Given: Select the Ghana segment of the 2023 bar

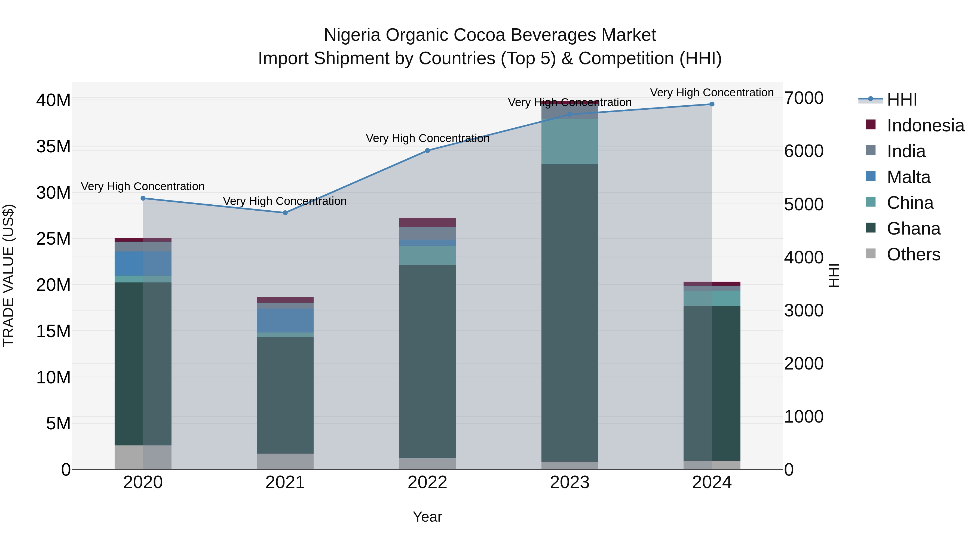Looking at the screenshot, I should tap(569, 313).
